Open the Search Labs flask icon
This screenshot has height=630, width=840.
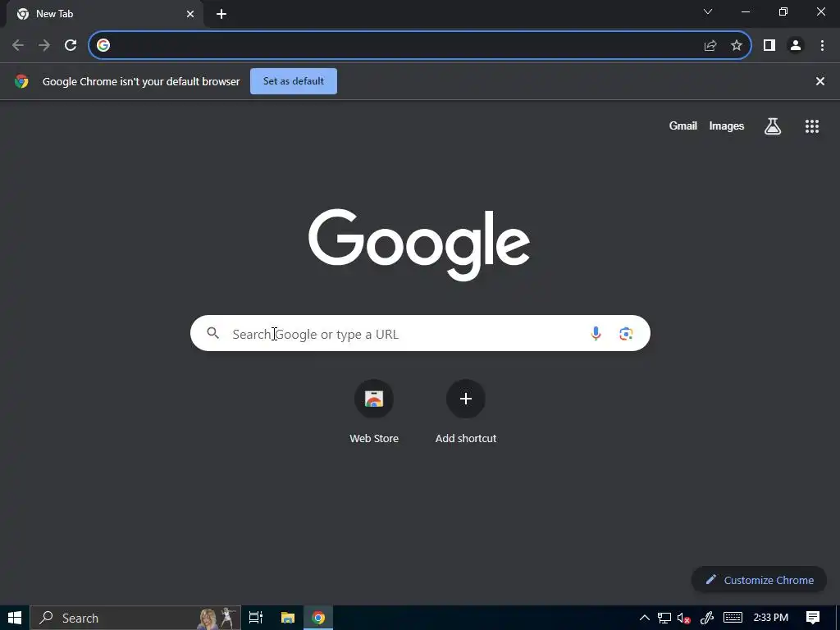pos(773,126)
